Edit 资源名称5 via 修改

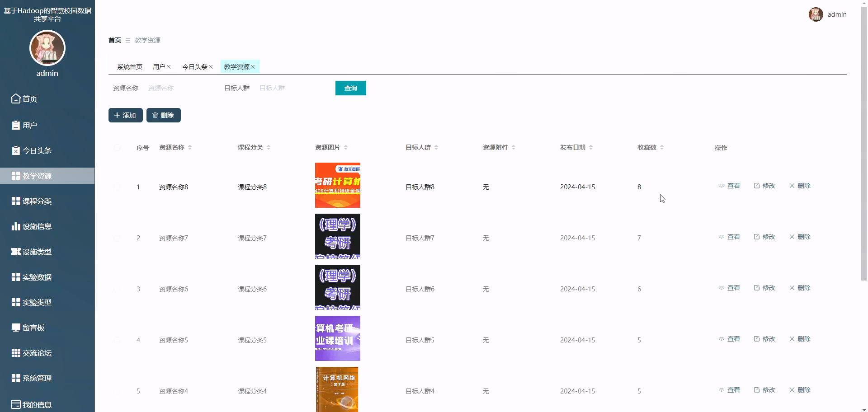764,339
